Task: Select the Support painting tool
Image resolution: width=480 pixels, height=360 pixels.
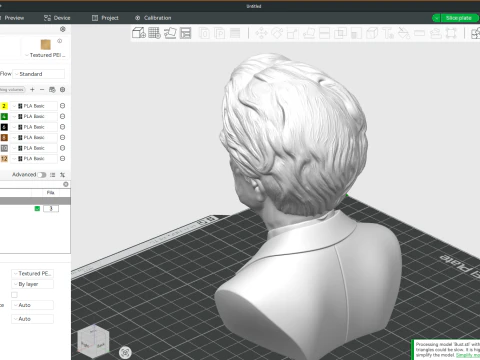Action: pos(356,33)
